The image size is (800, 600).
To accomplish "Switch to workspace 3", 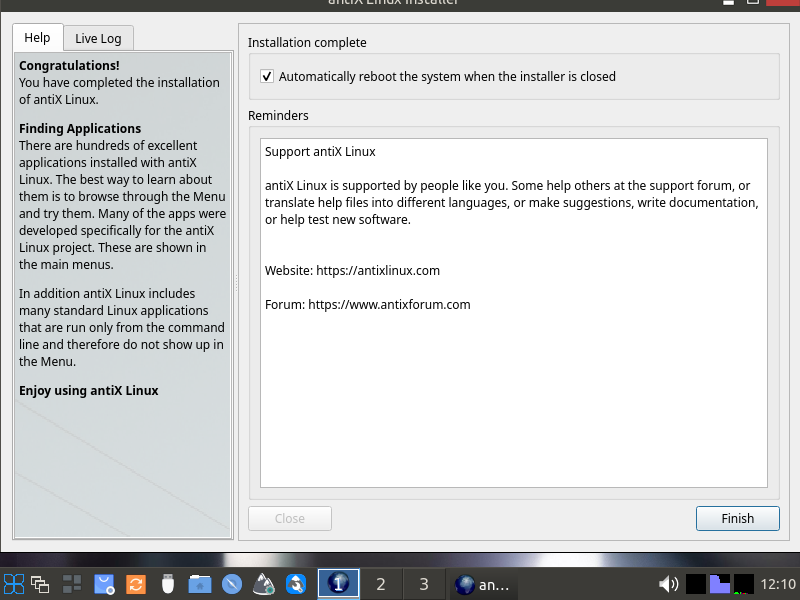I will coord(423,584).
